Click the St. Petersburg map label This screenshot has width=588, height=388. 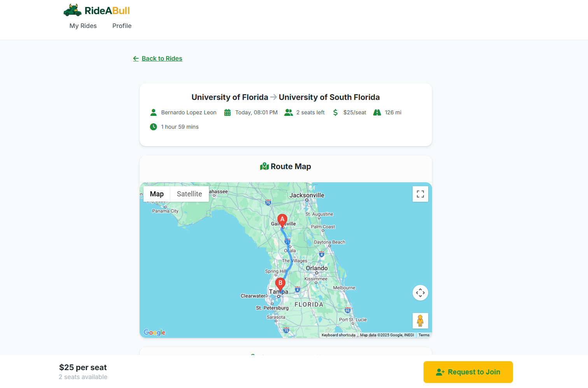pyautogui.click(x=272, y=308)
